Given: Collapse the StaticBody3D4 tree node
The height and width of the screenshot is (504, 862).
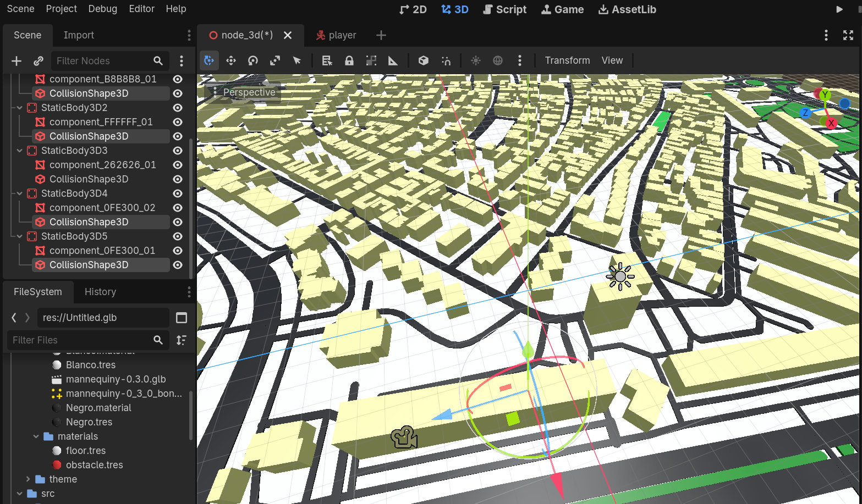Looking at the screenshot, I should point(20,193).
